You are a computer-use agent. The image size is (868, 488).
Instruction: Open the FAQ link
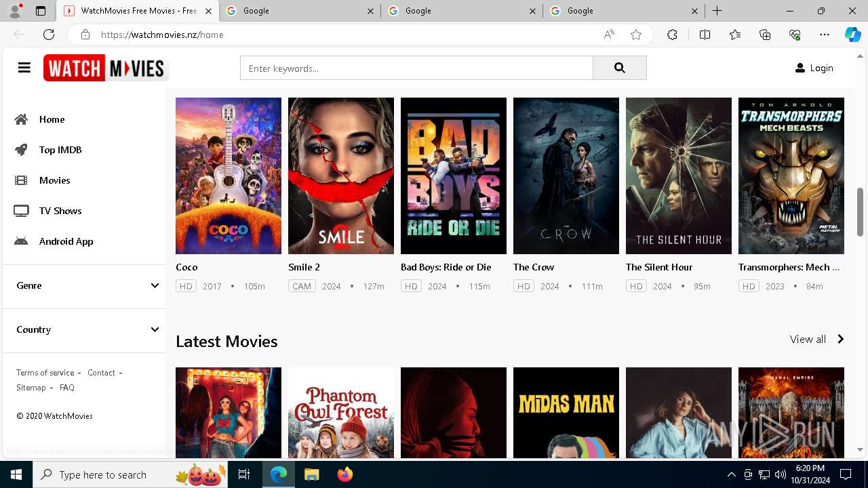(67, 388)
